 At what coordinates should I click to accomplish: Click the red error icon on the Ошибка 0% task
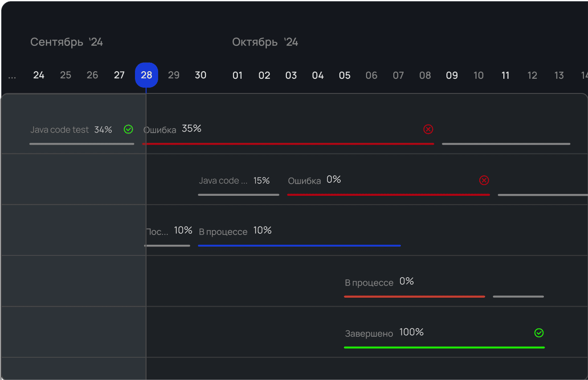click(x=484, y=180)
